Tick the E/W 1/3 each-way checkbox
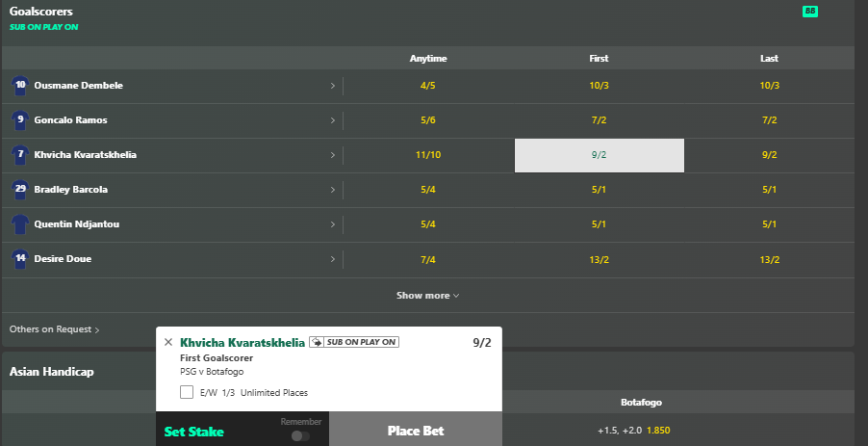 (x=187, y=392)
